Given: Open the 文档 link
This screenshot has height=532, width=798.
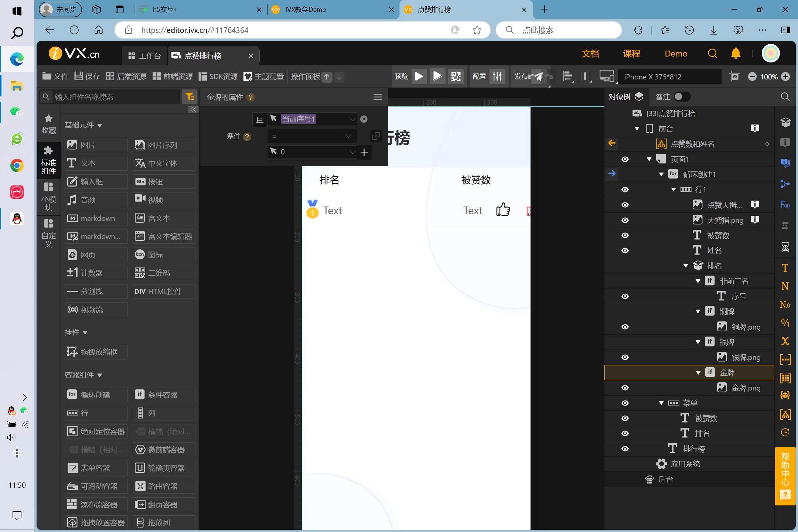Looking at the screenshot, I should [x=590, y=54].
